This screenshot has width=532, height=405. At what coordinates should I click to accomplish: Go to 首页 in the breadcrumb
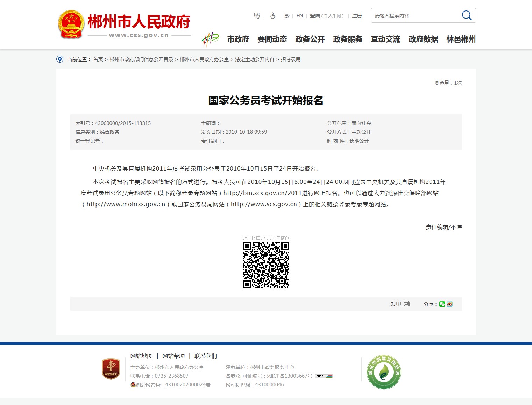(x=98, y=59)
